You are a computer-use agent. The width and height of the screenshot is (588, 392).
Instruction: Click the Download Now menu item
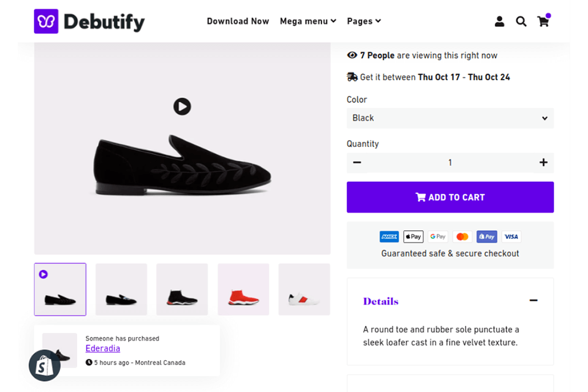pyautogui.click(x=238, y=21)
